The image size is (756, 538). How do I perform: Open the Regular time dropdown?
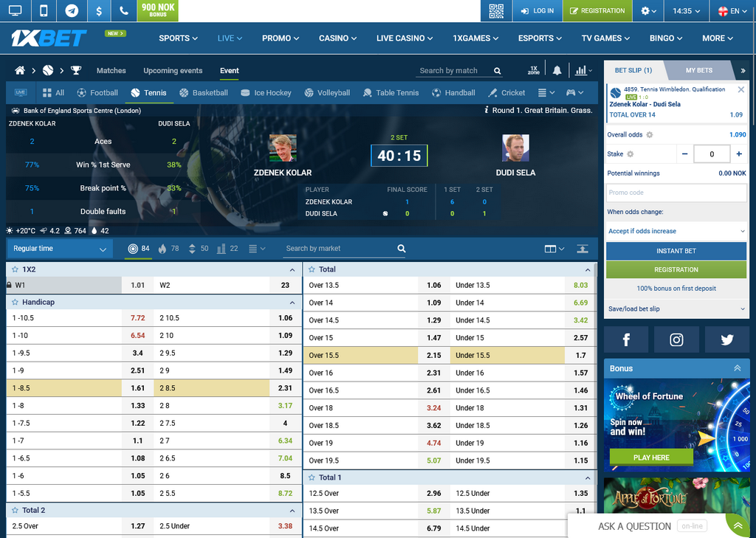[x=60, y=249]
